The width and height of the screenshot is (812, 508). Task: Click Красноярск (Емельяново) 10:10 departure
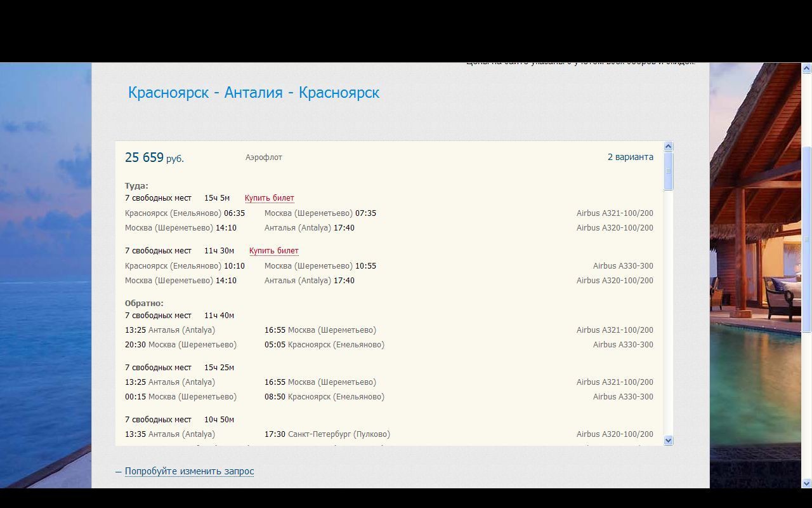(185, 266)
